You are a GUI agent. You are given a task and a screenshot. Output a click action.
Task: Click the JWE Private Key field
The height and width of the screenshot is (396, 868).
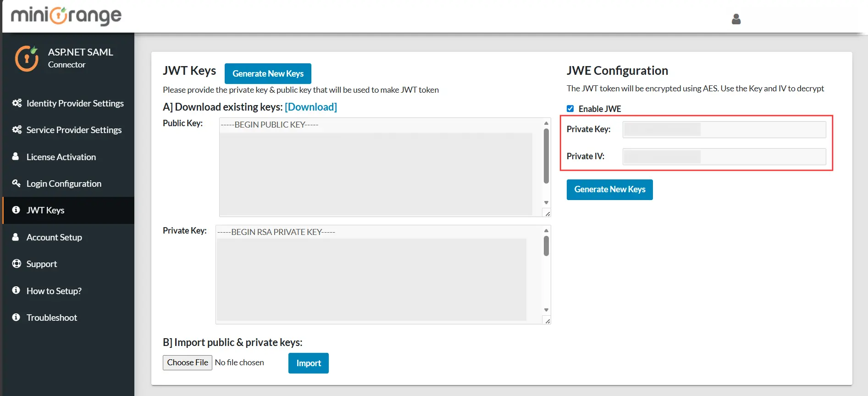724,129
